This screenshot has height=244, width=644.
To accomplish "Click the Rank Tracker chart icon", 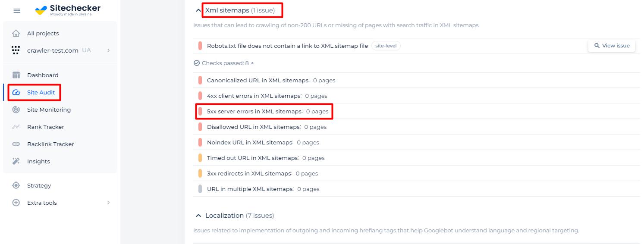I will pyautogui.click(x=16, y=127).
